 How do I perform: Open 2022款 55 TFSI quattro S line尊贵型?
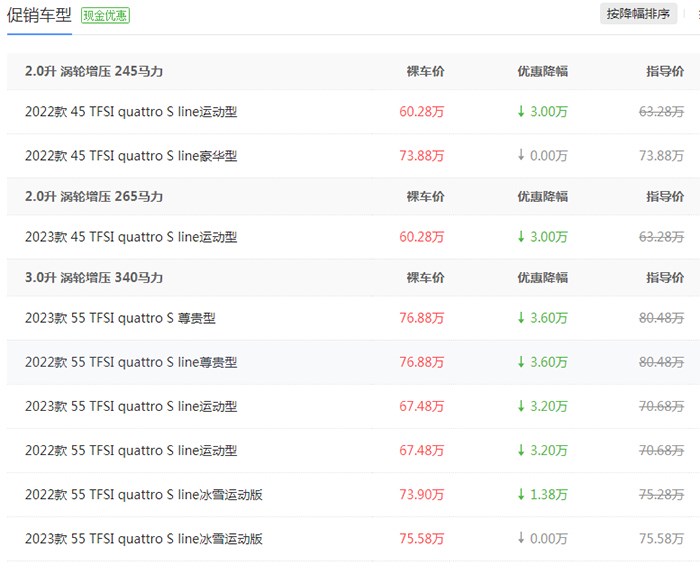(131, 362)
